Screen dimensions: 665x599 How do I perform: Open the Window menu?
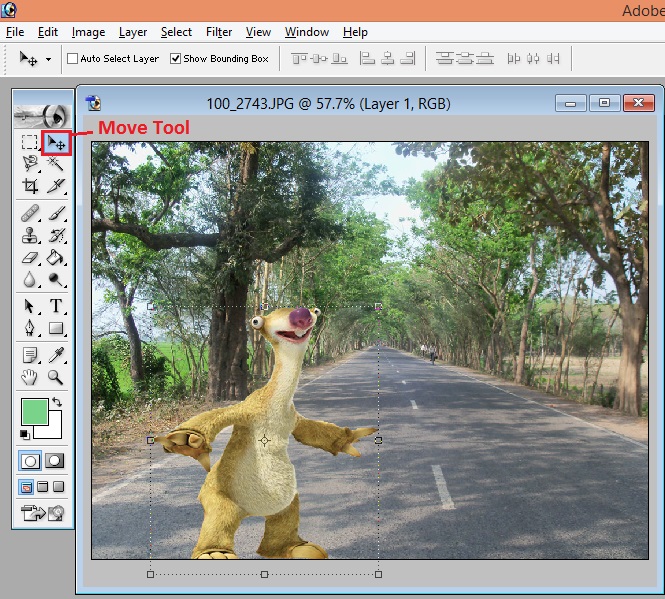point(307,32)
